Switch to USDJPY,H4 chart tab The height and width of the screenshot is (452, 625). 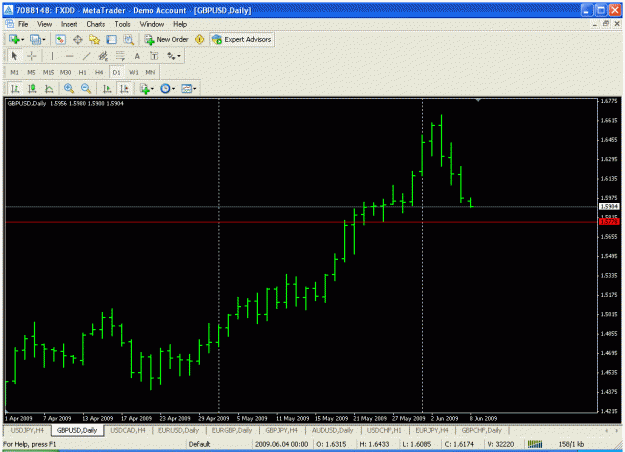click(27, 430)
